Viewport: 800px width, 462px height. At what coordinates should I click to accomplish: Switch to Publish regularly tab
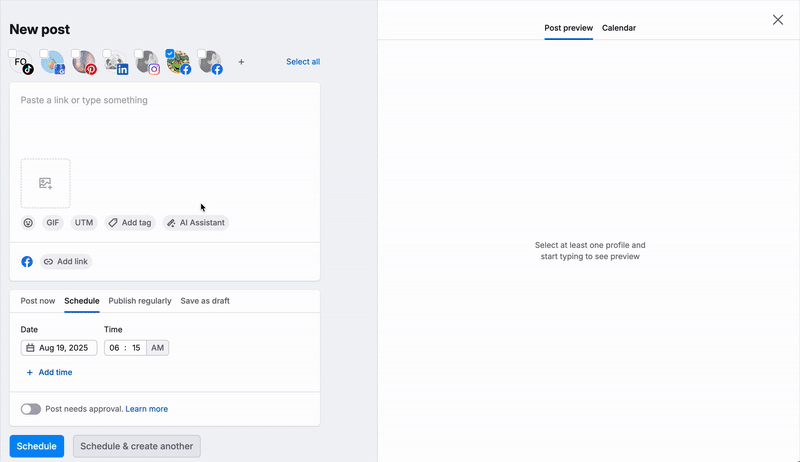(x=140, y=301)
